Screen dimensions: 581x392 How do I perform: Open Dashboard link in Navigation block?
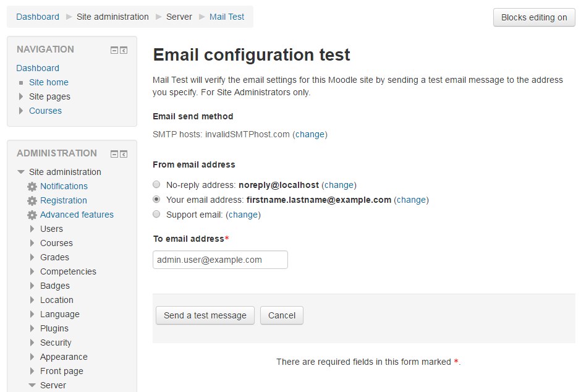(x=38, y=68)
